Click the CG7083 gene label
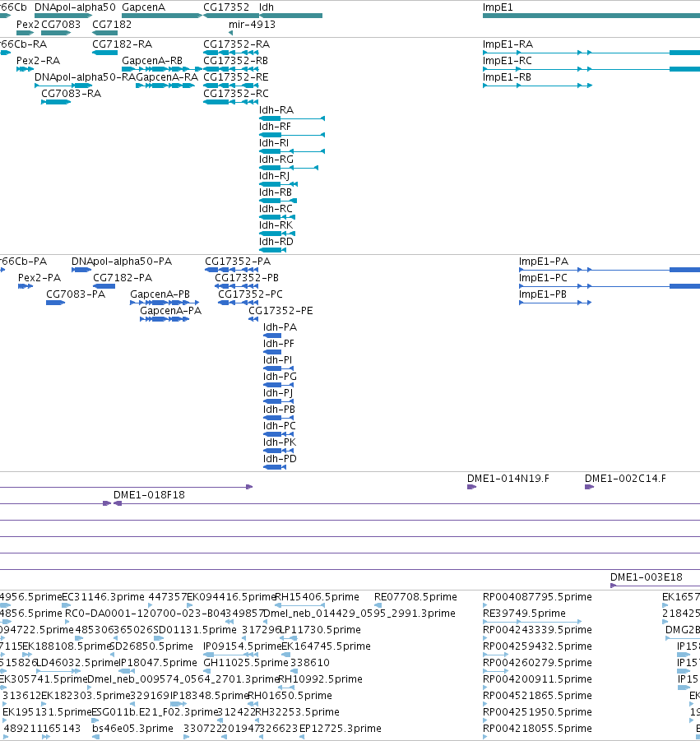Viewport: 700px width, 741px height. coord(61,25)
